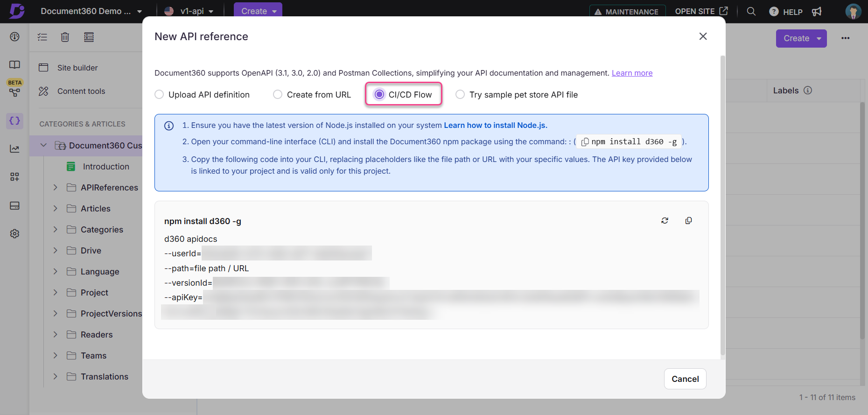Open the Analytics chart icon in sidebar
This screenshot has width=868, height=415.
pos(15,149)
